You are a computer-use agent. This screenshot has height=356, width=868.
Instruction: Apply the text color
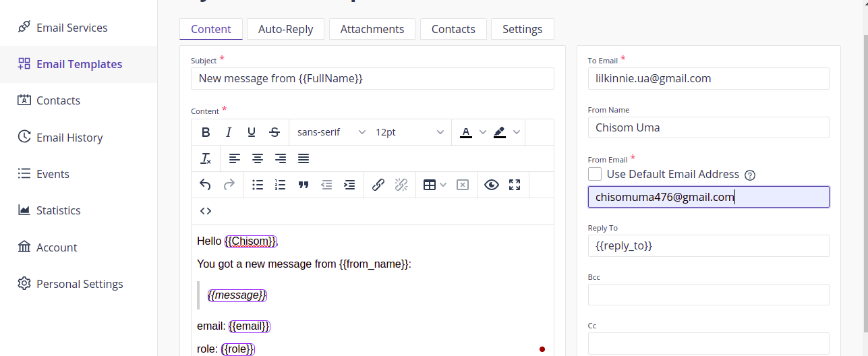click(x=465, y=132)
